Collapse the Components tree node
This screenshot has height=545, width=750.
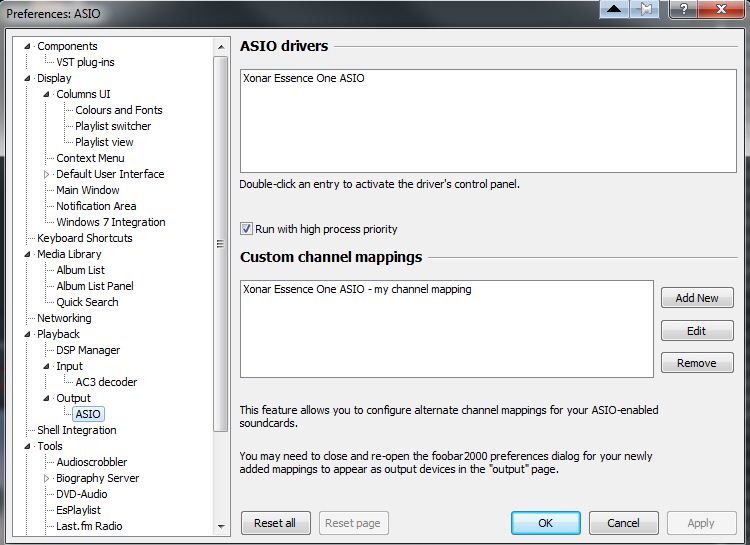[27, 46]
